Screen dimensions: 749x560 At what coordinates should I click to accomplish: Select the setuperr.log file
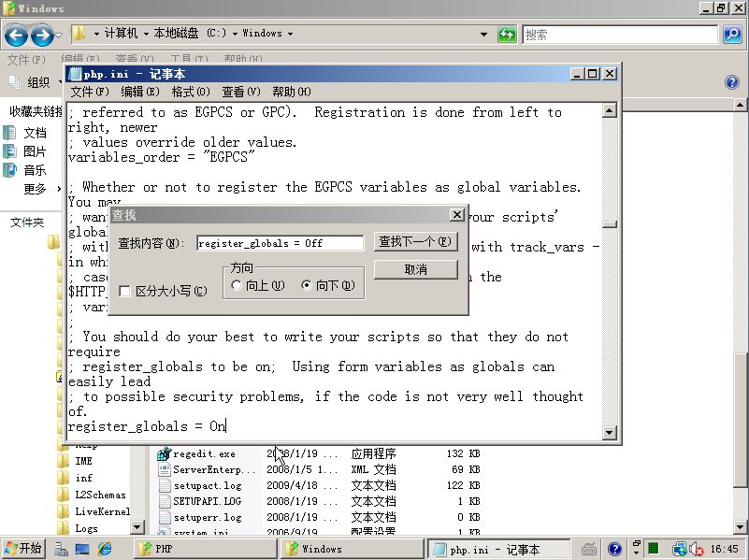tap(207, 517)
